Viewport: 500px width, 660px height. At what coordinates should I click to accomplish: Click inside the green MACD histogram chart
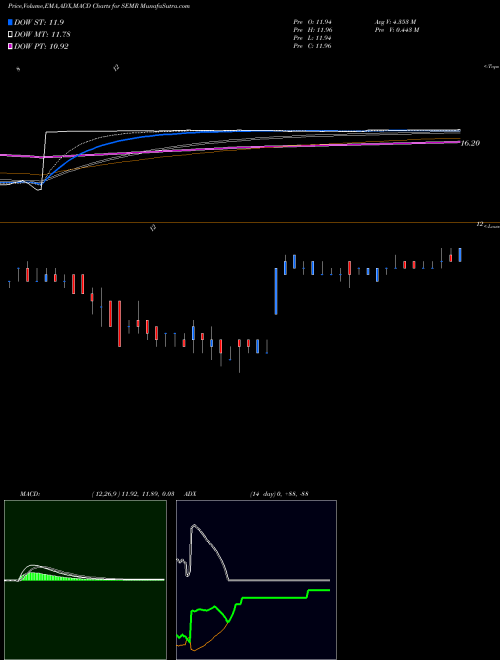coord(85,580)
